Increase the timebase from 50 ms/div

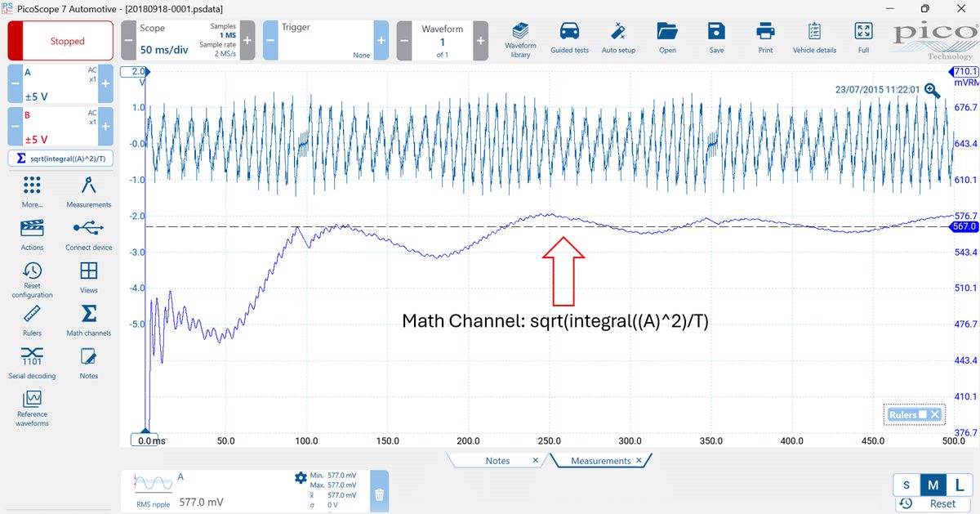(247, 41)
